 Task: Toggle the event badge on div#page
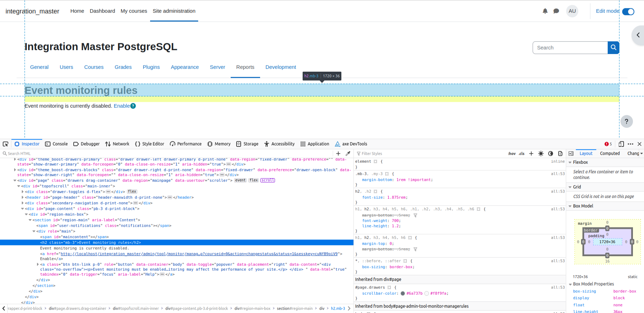[x=240, y=180]
